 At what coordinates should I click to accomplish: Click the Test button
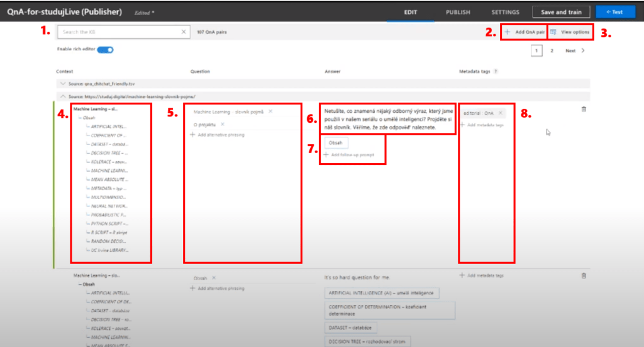(616, 12)
